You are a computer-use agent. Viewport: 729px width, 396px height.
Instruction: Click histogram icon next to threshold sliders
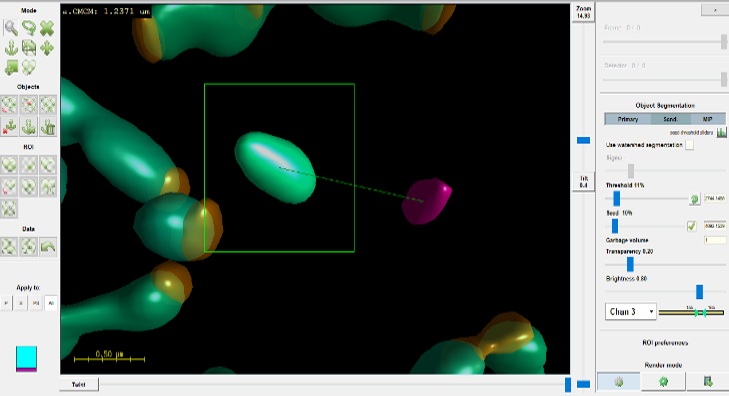(721, 132)
